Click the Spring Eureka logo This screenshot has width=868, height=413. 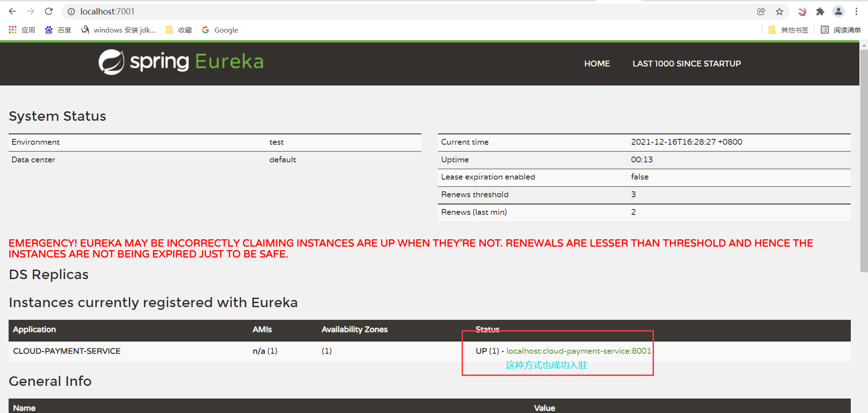click(x=180, y=62)
